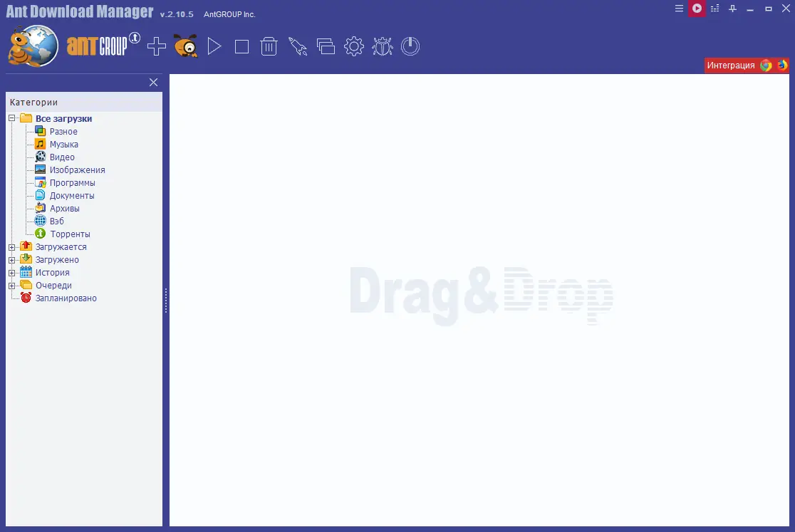
Task: Stop downloads with the square icon
Action: click(x=241, y=46)
